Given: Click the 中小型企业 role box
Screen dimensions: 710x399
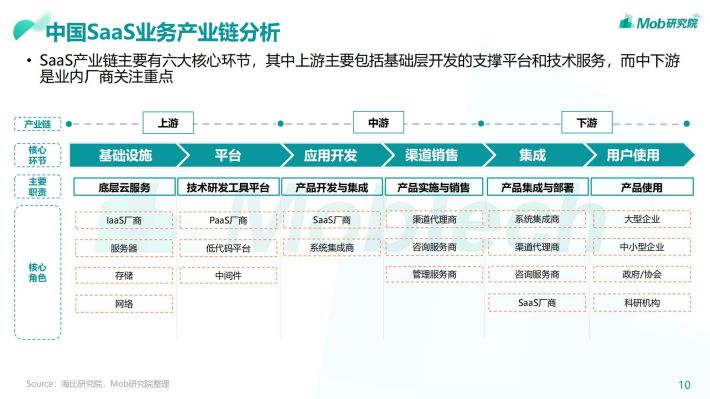Looking at the screenshot, I should [642, 247].
